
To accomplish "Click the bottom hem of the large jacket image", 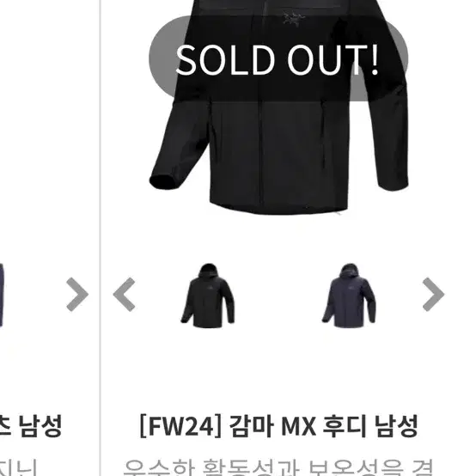I will click(278, 209).
